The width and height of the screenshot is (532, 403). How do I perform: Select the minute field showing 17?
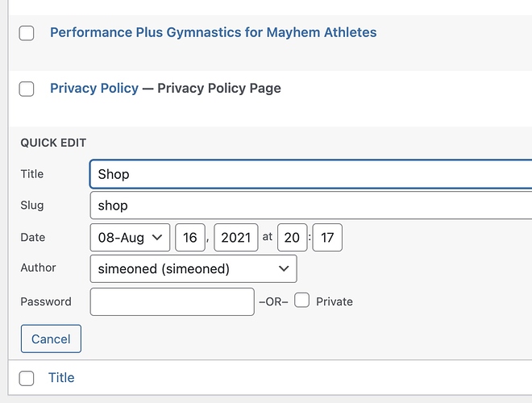click(x=327, y=238)
